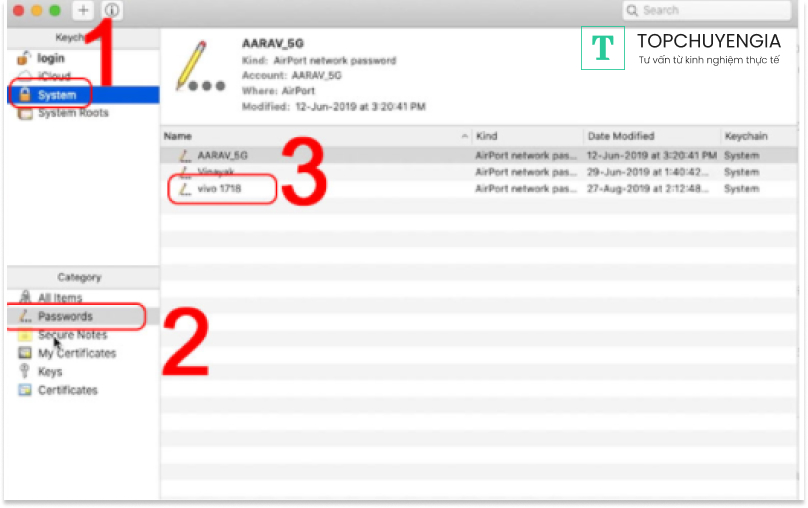This screenshot has height=508, width=808.
Task: Select the My Certificates category
Action: point(76,353)
